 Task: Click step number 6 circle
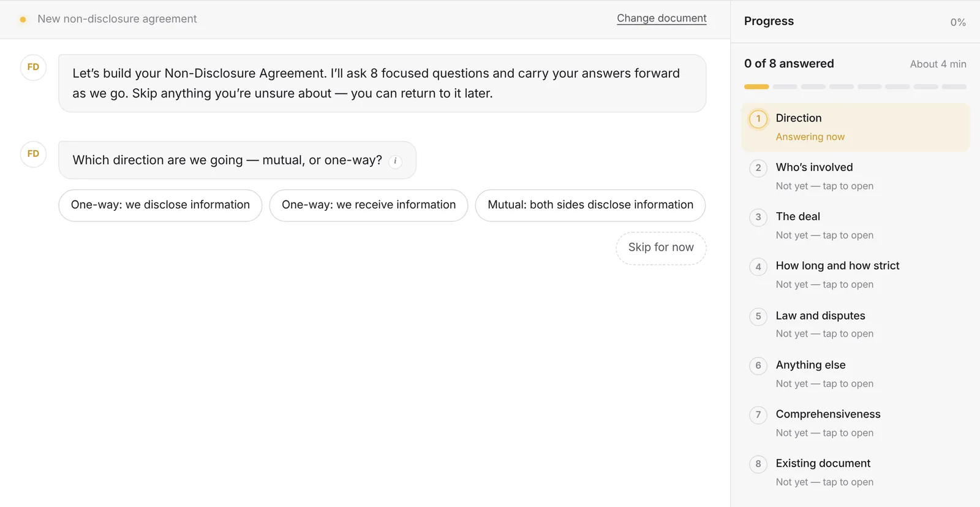tap(758, 365)
